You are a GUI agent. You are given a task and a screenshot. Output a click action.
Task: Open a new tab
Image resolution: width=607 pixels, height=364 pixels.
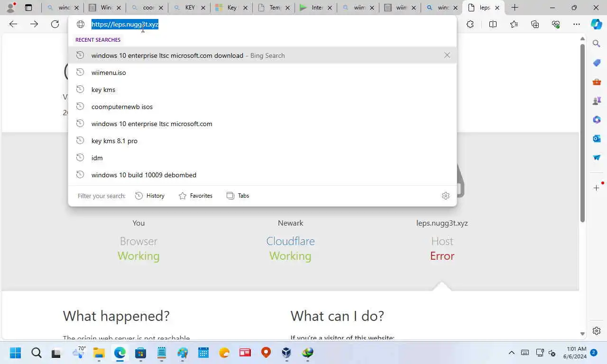coord(515,8)
